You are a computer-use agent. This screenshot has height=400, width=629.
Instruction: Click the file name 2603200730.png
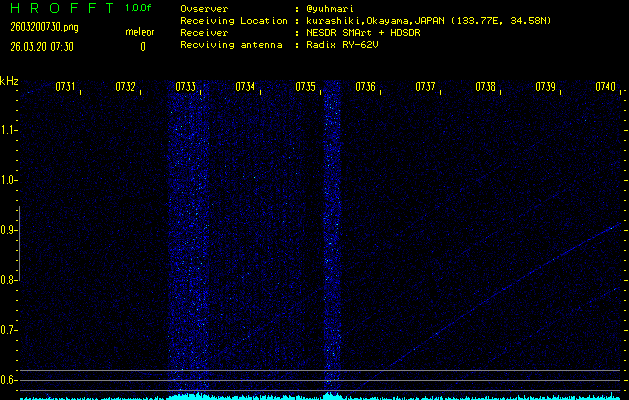point(44,27)
